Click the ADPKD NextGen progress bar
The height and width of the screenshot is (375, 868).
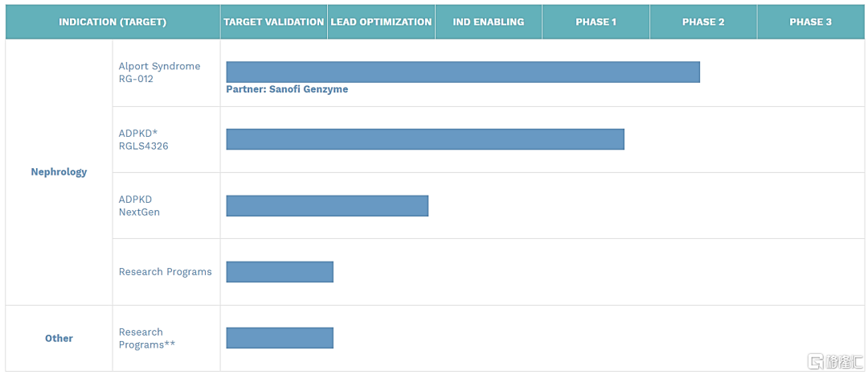[x=327, y=206]
